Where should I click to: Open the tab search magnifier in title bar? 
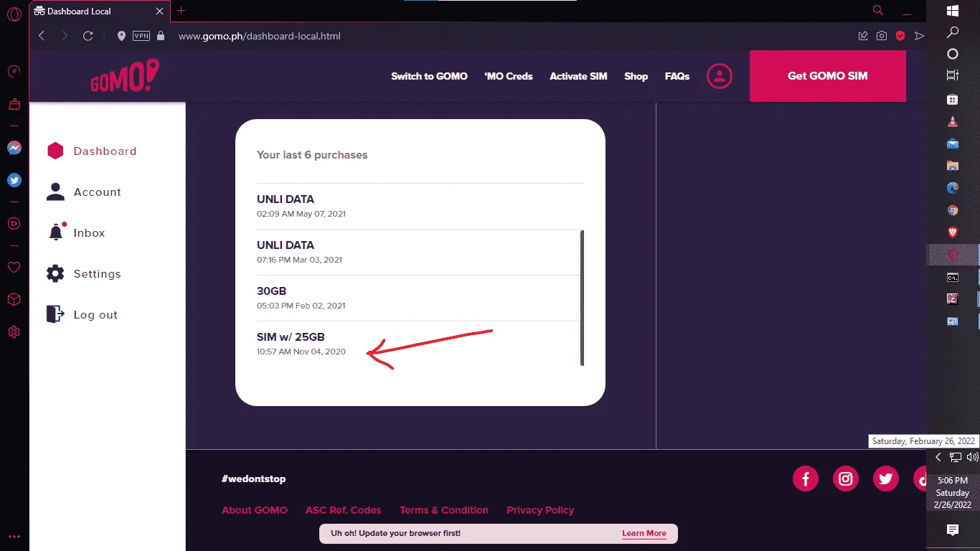point(877,10)
